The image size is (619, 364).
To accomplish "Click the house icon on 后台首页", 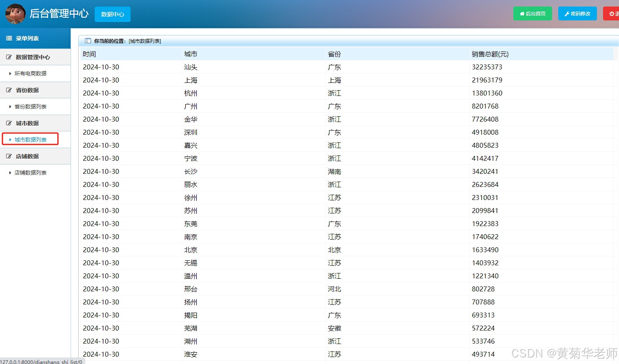I will (522, 14).
